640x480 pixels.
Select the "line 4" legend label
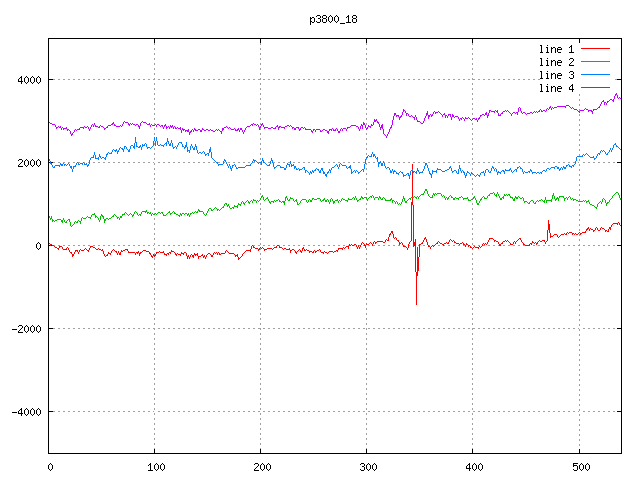pos(557,88)
